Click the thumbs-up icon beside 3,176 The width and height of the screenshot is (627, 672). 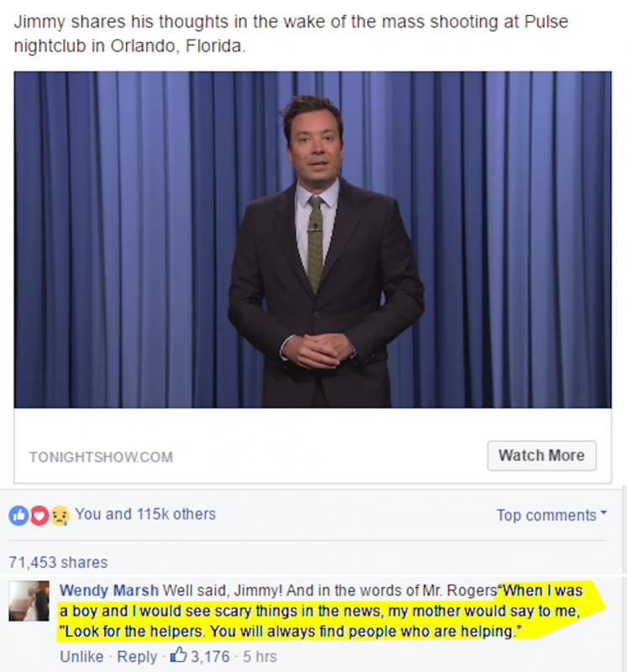179,654
